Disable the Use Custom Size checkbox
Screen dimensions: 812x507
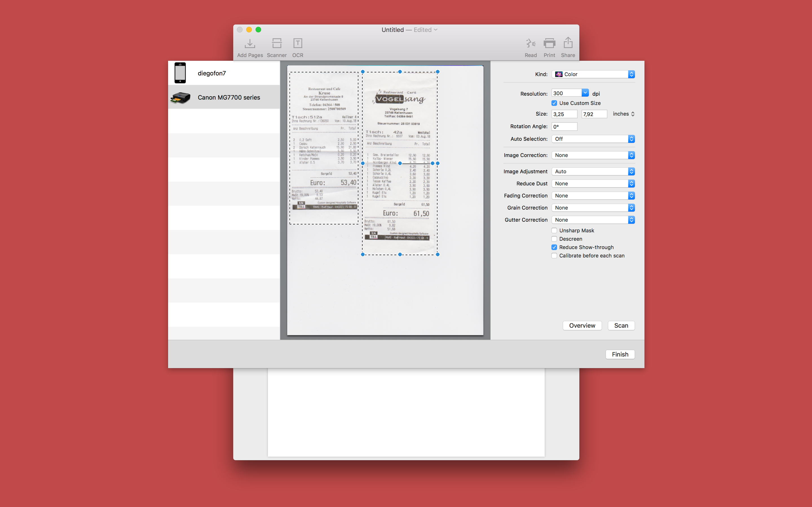click(554, 103)
